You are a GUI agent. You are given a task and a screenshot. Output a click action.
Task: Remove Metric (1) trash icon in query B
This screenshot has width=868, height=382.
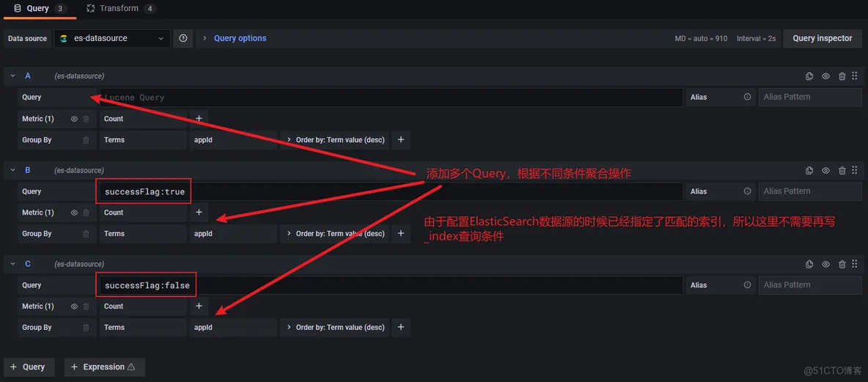point(86,213)
